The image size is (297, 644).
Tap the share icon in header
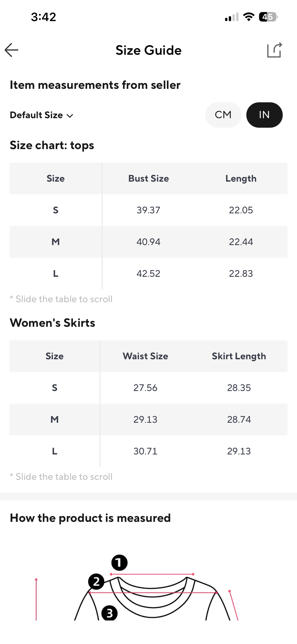pyautogui.click(x=274, y=50)
